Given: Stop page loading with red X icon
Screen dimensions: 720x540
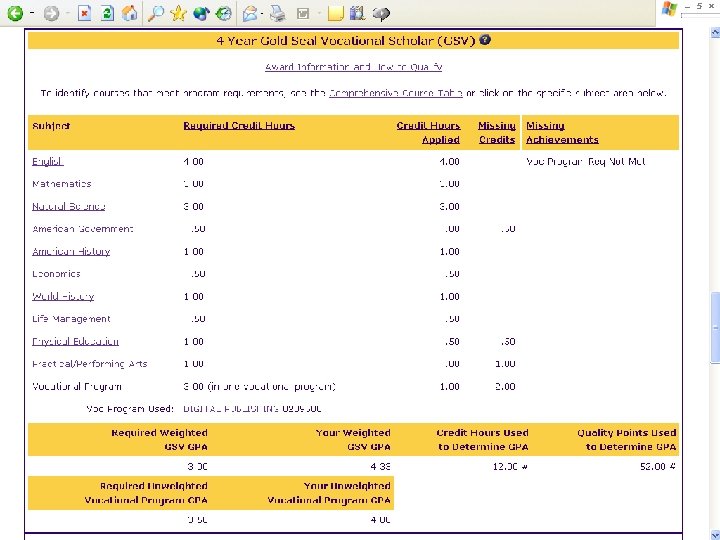Looking at the screenshot, I should (84, 13).
